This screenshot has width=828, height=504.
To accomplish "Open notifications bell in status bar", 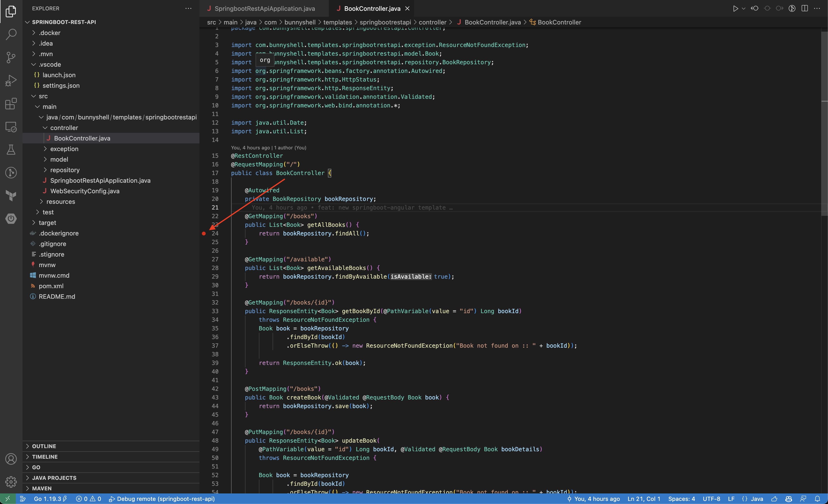I will [818, 499].
